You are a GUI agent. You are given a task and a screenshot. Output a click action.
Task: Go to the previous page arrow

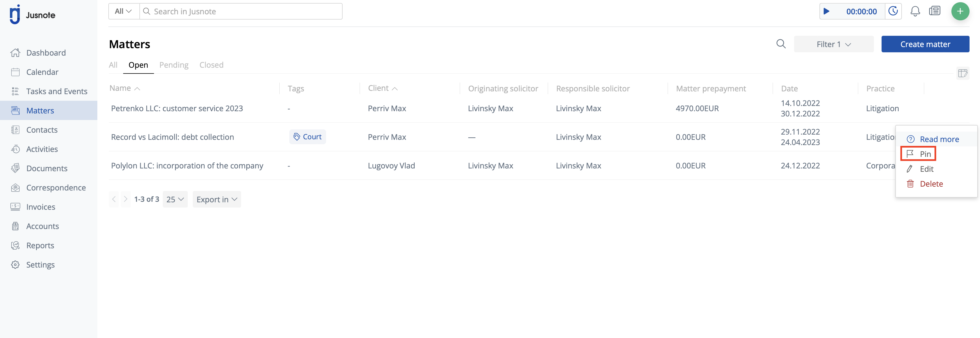click(114, 199)
